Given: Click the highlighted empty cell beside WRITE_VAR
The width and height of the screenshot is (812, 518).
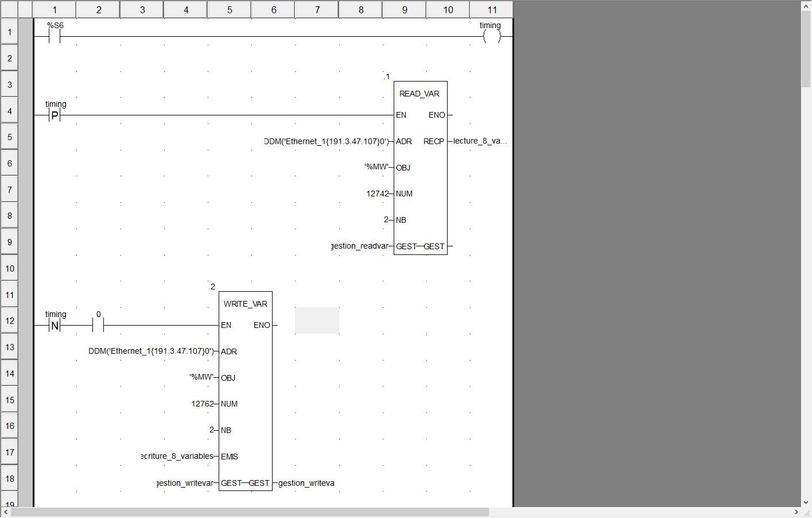Looking at the screenshot, I should point(317,320).
